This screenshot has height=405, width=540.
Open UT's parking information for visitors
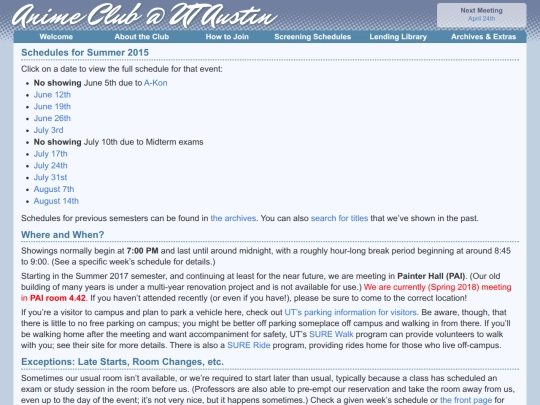coord(351,312)
